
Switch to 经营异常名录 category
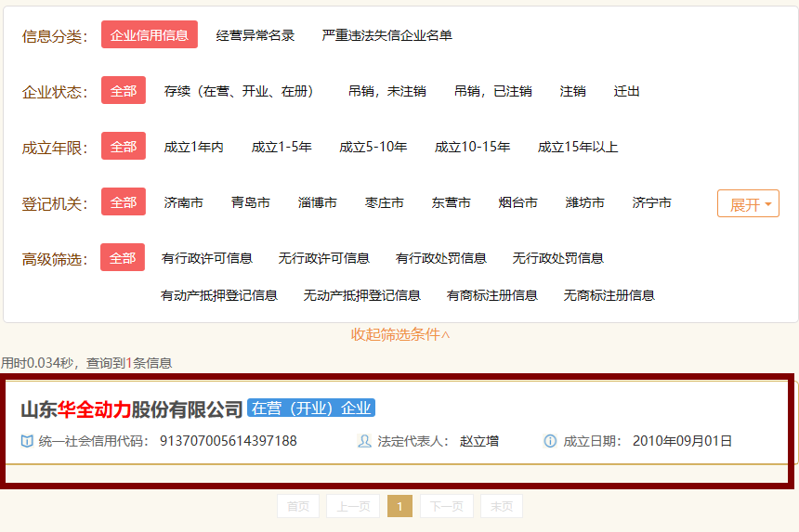[x=255, y=35]
